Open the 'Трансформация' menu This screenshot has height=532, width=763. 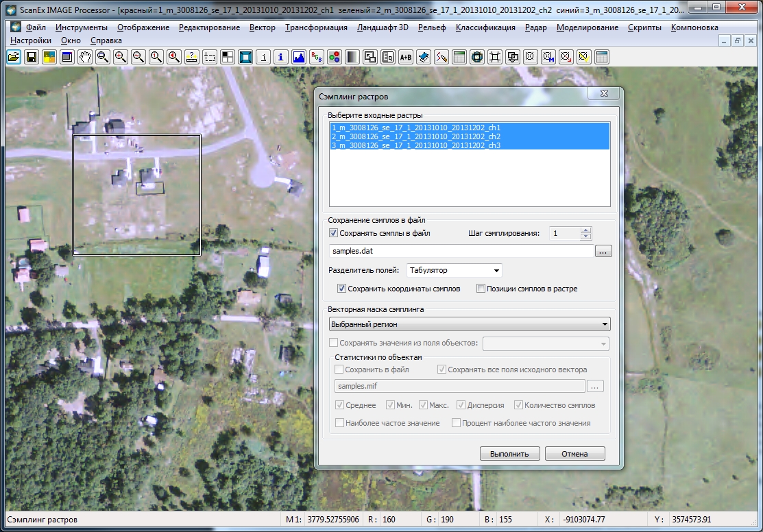point(316,27)
